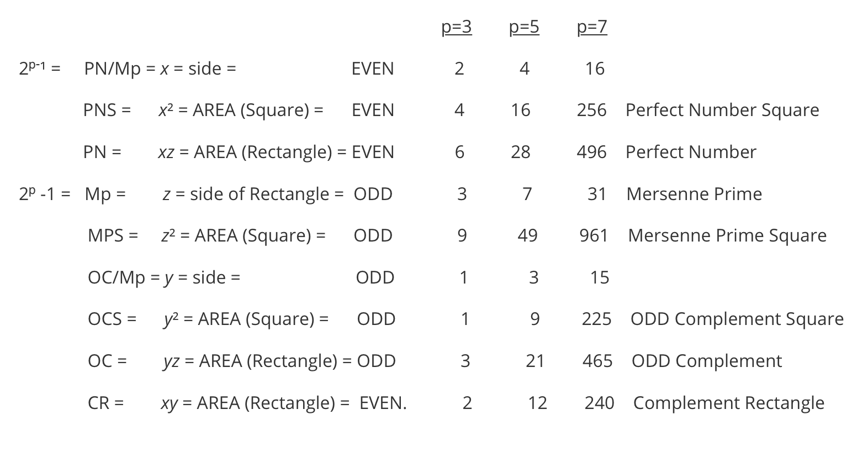The image size is (868, 451).
Task: Click the 'ODD Complement Square' text
Action: [x=737, y=319]
